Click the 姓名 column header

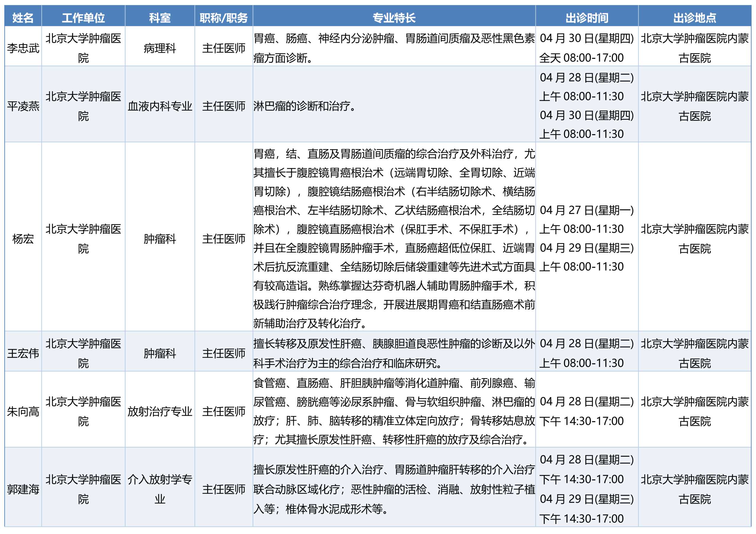pyautogui.click(x=23, y=18)
